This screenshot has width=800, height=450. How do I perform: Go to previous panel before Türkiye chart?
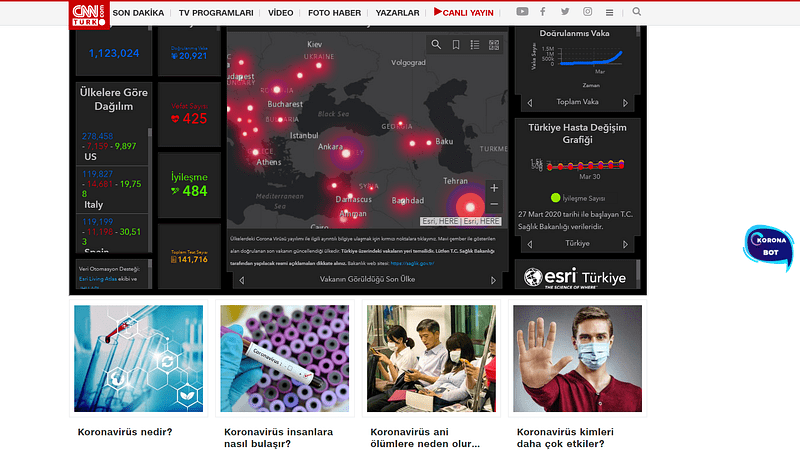530,243
